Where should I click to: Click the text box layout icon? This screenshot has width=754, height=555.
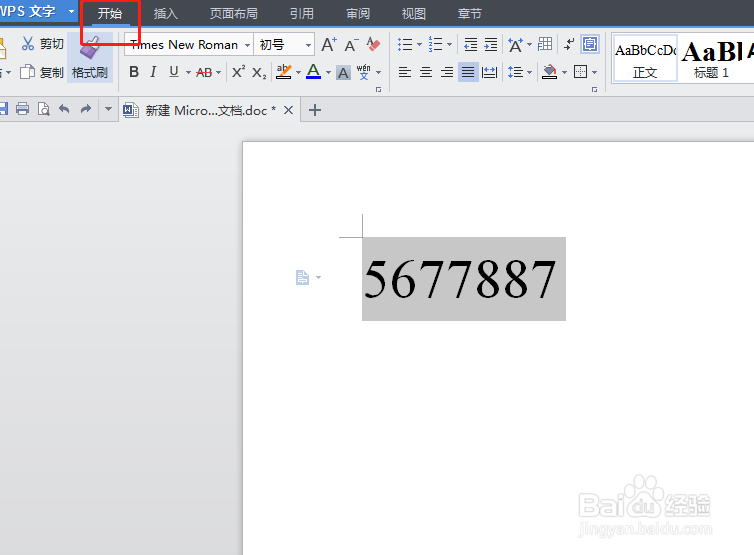tap(590, 44)
